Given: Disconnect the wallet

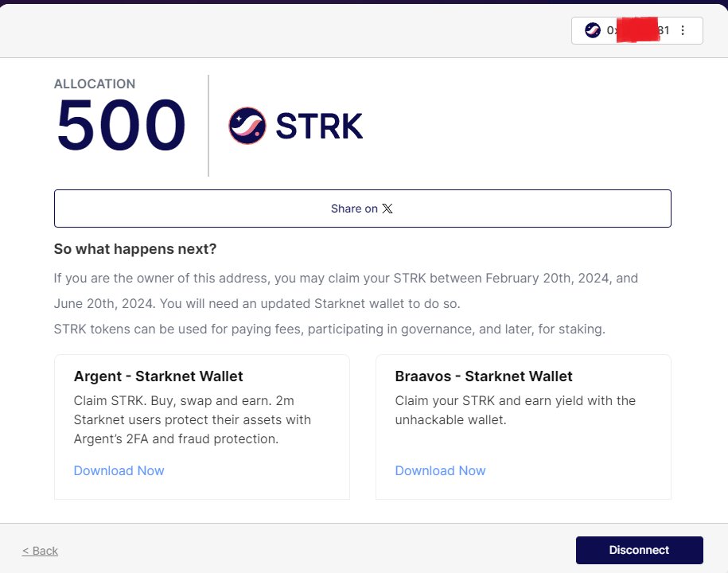Looking at the screenshot, I should (x=640, y=550).
